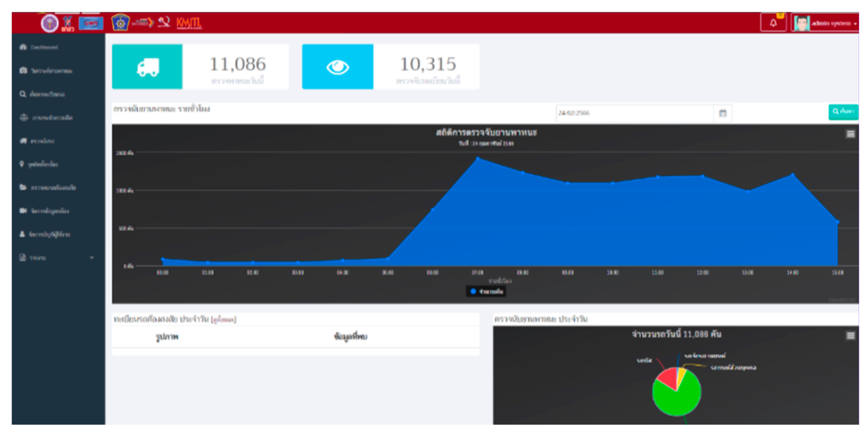Viewport: 868px width, 436px height.
Task: Open the pie chart hamburger menu
Action: 850,336
